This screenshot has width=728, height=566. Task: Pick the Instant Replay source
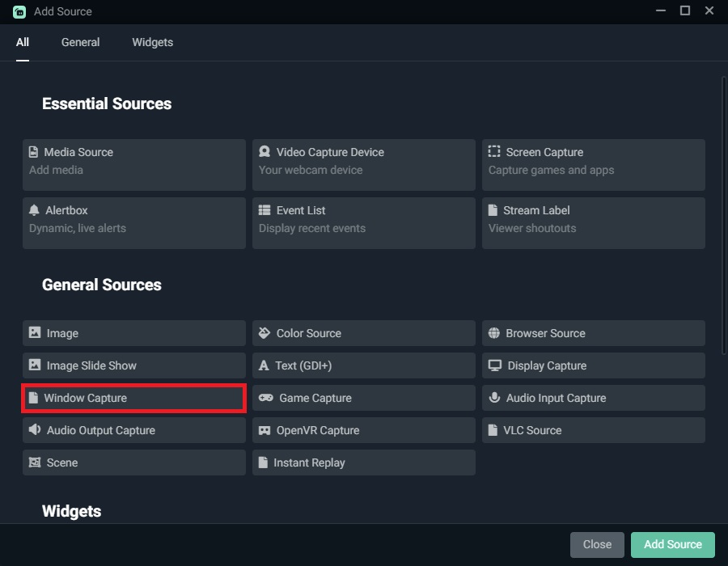[363, 463]
